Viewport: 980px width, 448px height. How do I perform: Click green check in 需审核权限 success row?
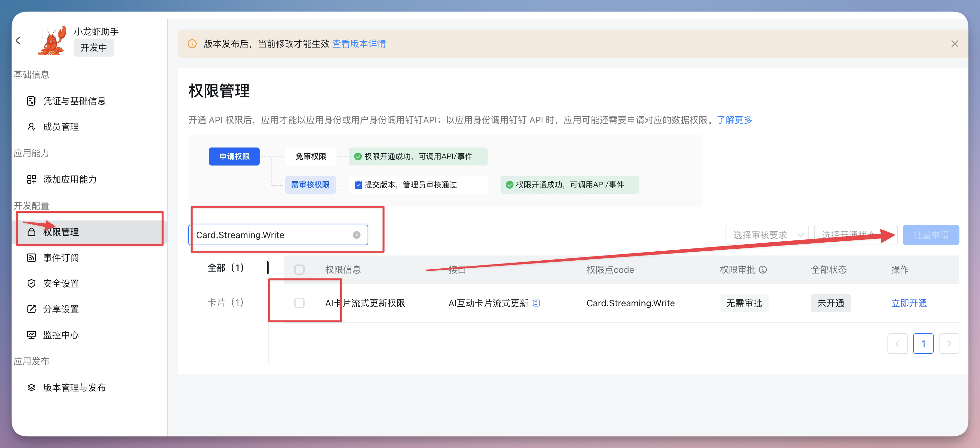(x=509, y=185)
